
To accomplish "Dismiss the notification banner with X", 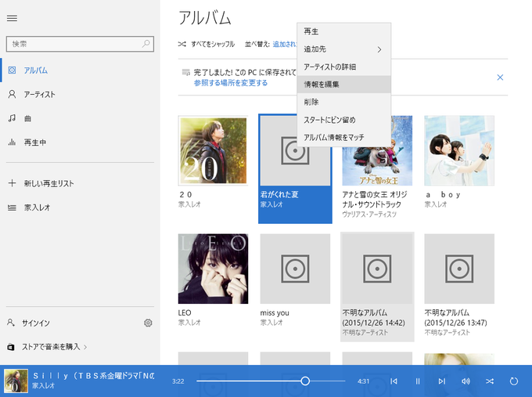I will point(500,78).
